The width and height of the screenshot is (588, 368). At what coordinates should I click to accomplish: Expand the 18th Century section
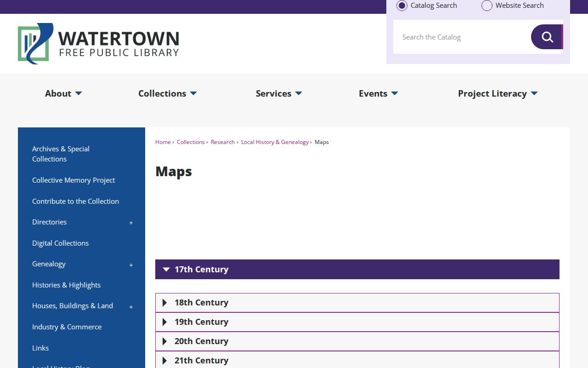tap(357, 303)
